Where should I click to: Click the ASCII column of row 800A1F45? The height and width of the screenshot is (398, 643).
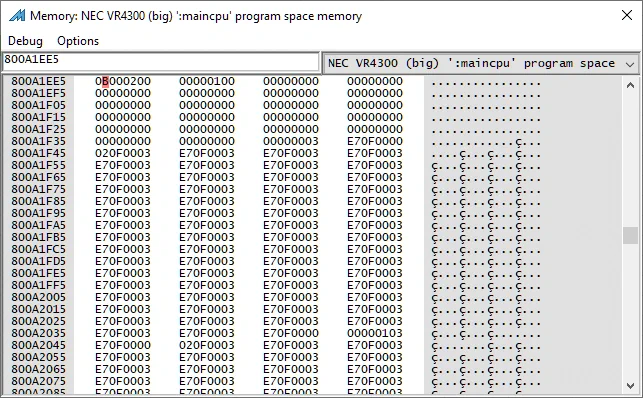(x=486, y=154)
